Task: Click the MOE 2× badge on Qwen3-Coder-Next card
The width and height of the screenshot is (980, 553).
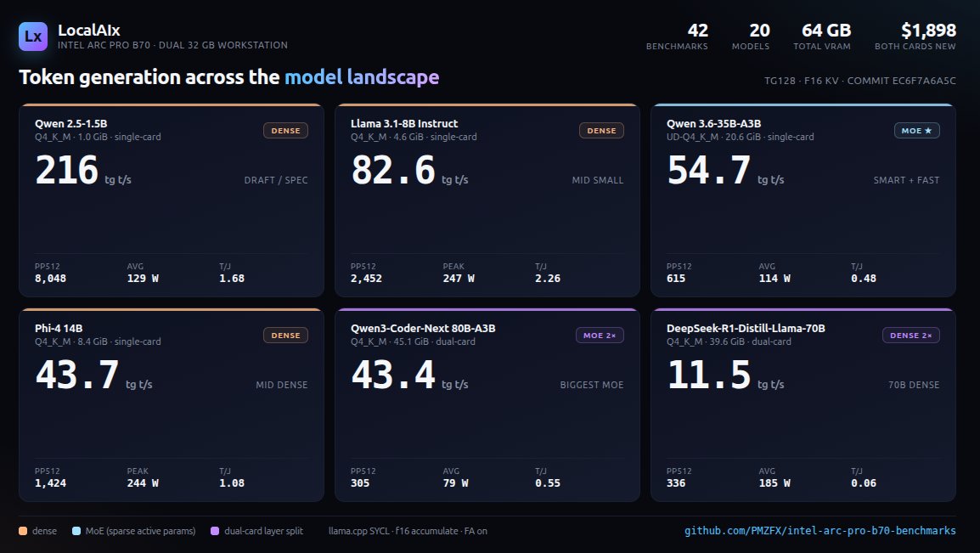Action: pos(600,336)
